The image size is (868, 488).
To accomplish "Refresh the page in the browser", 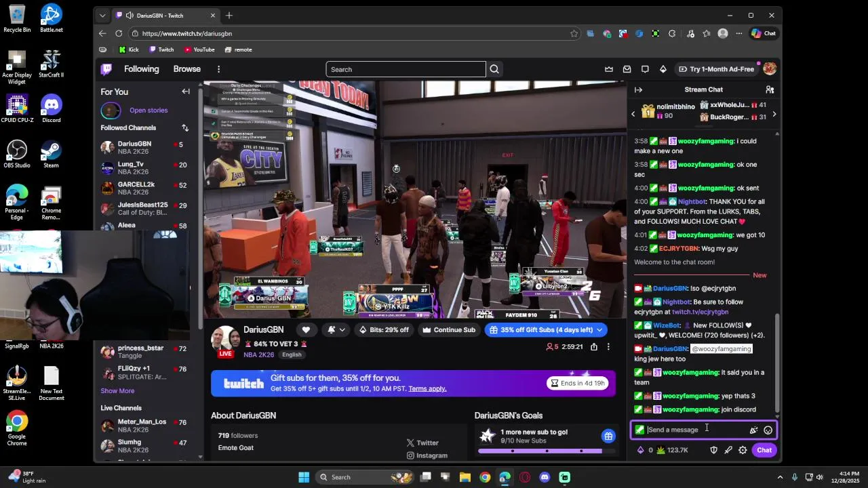I will (119, 33).
